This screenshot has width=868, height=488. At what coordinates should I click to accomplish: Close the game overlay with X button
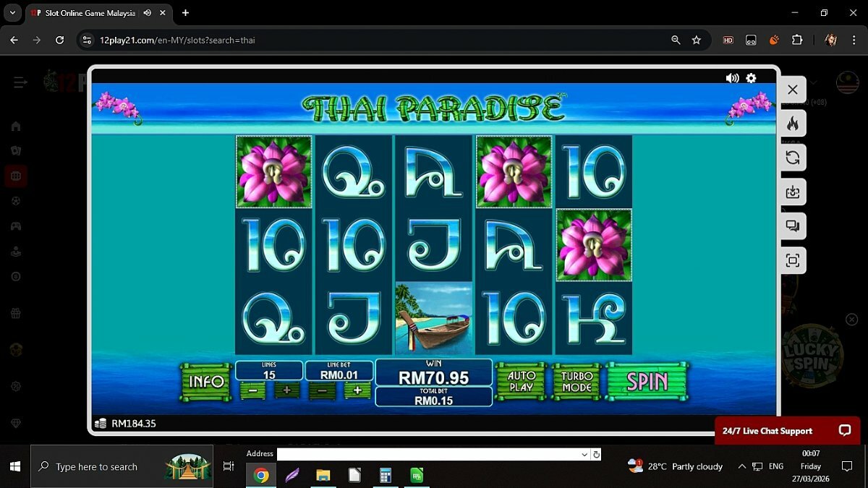tap(793, 90)
